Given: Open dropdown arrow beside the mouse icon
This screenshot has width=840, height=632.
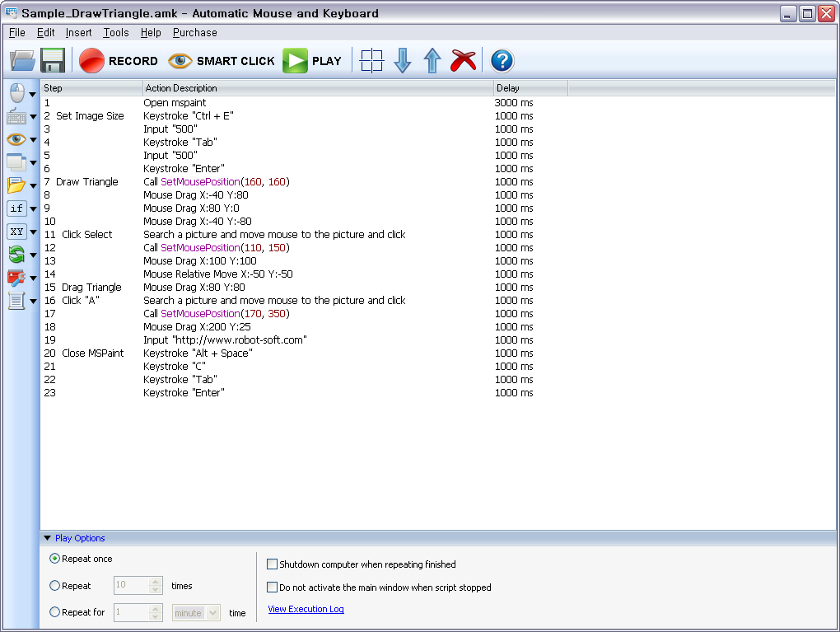Looking at the screenshot, I should tap(33, 94).
